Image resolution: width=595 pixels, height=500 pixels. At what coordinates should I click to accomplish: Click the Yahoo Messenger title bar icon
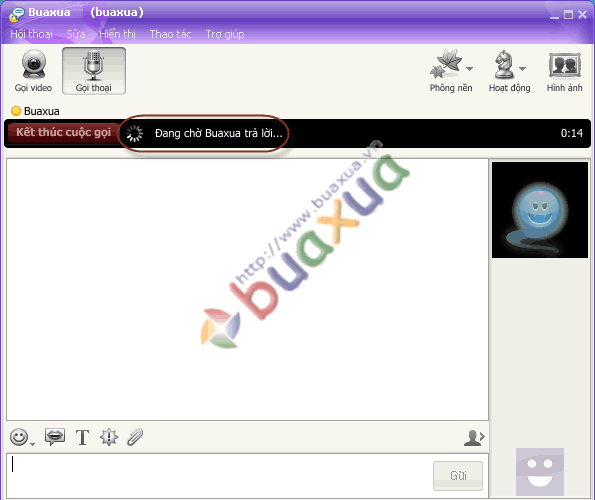pyautogui.click(x=17, y=14)
